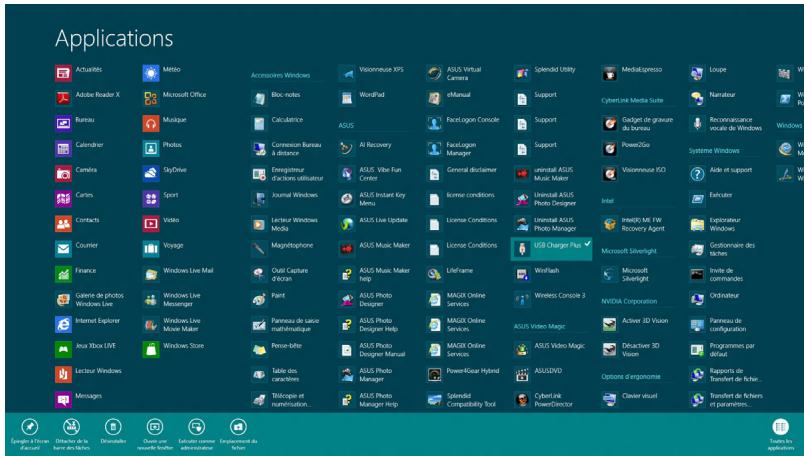Open Microsoft Silverlight app

(626, 274)
